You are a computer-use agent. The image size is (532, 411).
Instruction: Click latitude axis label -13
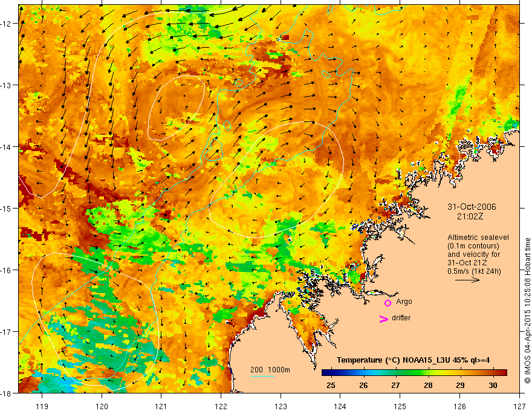coord(6,85)
